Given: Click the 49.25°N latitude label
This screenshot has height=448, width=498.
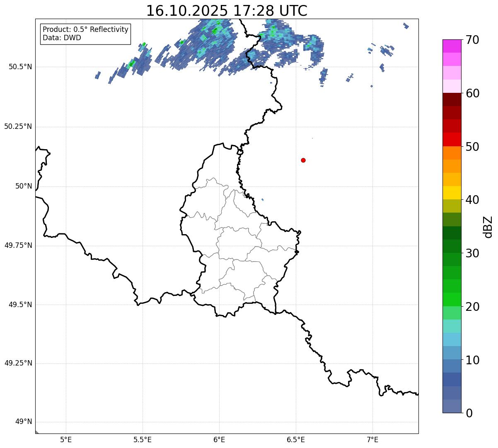Looking at the screenshot, I should 18,363.
